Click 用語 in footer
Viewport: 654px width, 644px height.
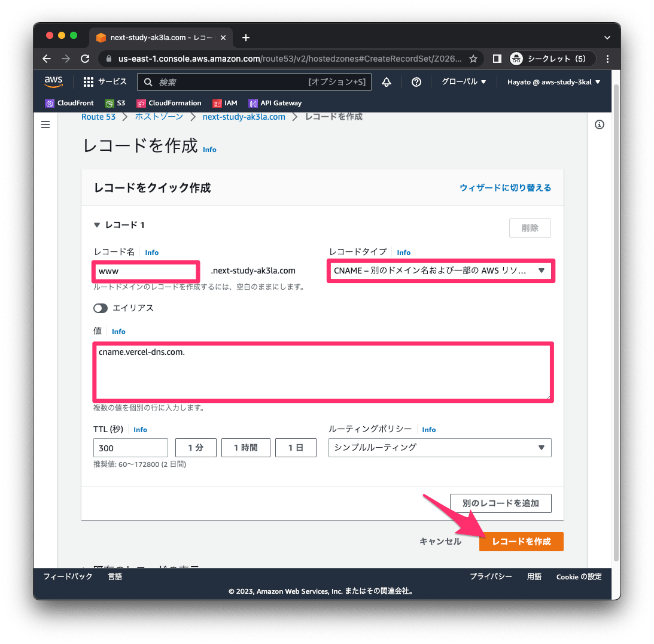click(x=534, y=577)
